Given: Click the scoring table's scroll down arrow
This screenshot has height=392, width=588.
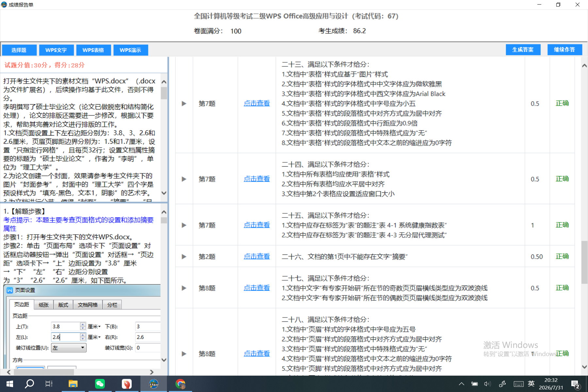Looking at the screenshot, I should pyautogui.click(x=584, y=367).
